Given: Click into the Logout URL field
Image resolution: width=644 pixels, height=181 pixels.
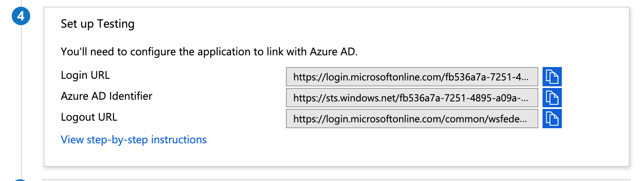Looking at the screenshot, I should (x=412, y=119).
